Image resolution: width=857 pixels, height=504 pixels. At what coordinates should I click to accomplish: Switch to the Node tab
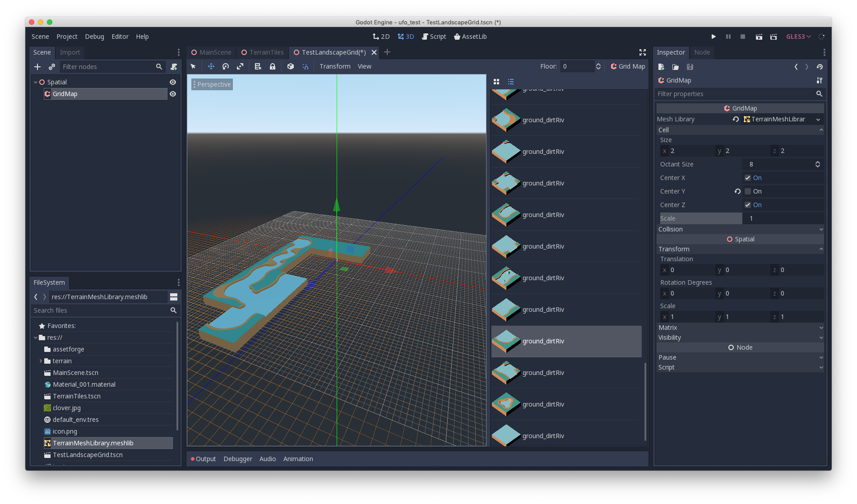(x=702, y=52)
